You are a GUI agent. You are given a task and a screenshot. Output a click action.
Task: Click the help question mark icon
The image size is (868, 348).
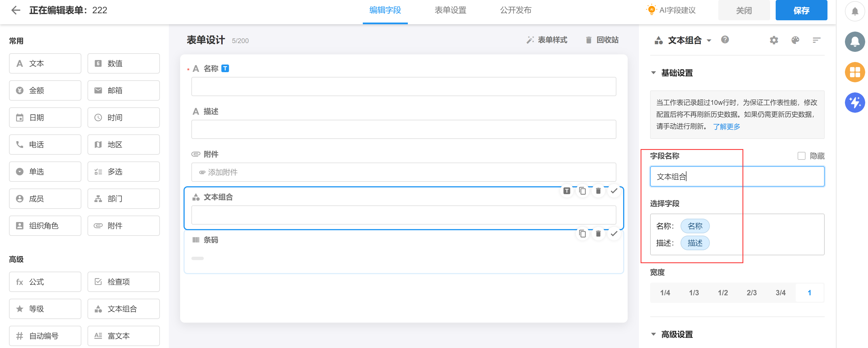coord(725,40)
